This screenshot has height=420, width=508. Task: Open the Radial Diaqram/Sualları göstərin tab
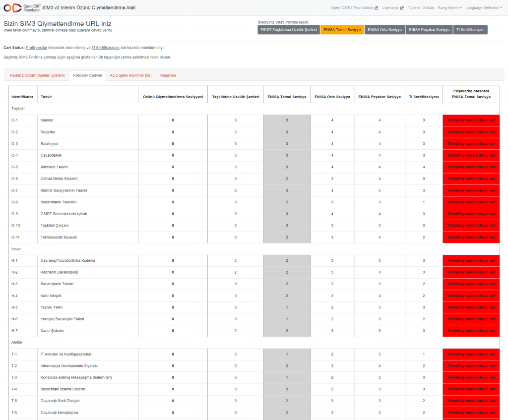coord(37,75)
